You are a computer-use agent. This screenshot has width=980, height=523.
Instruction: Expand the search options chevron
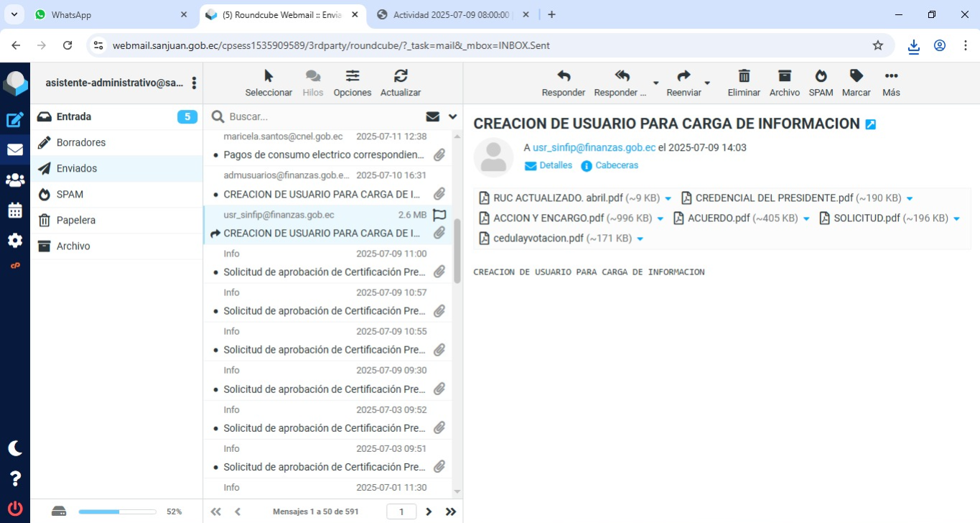coord(453,116)
